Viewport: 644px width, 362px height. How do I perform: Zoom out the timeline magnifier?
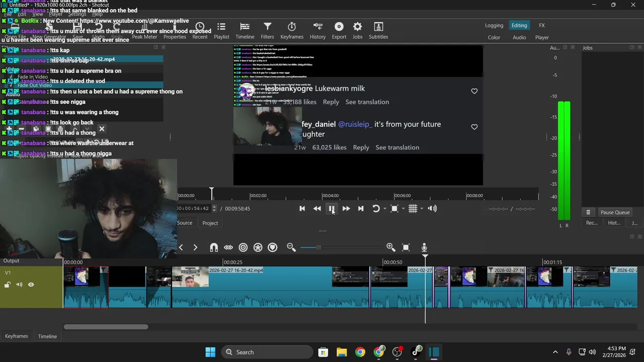tap(291, 247)
